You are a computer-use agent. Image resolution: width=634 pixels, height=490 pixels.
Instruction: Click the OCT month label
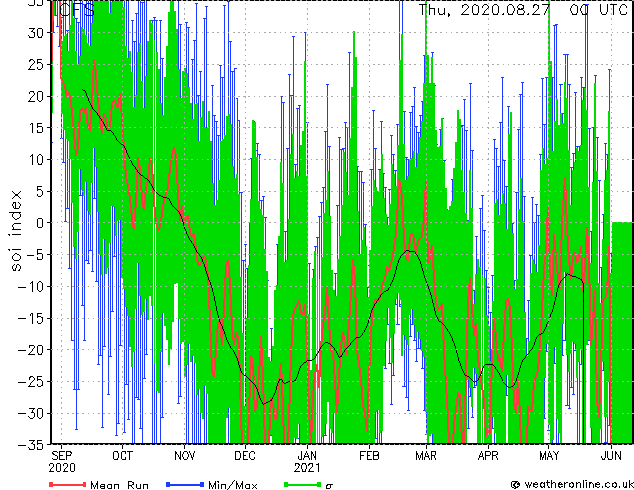point(122,455)
